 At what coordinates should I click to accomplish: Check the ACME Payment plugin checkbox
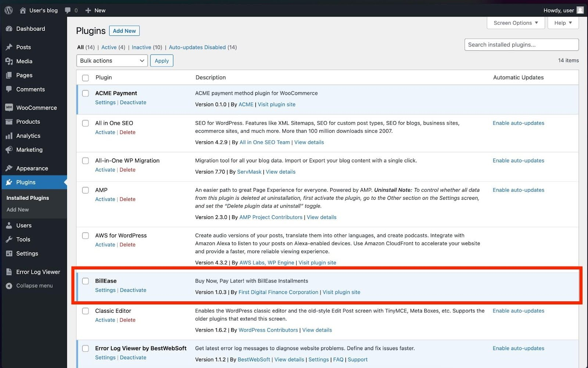coord(86,93)
